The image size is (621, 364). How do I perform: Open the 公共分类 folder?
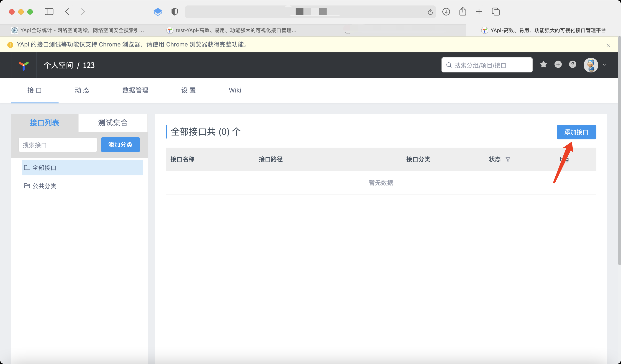coord(44,186)
